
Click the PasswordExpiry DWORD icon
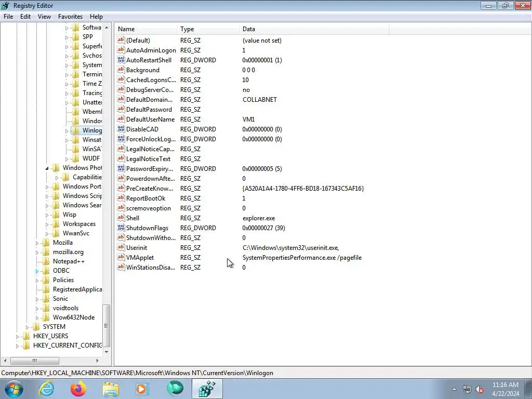pos(121,168)
